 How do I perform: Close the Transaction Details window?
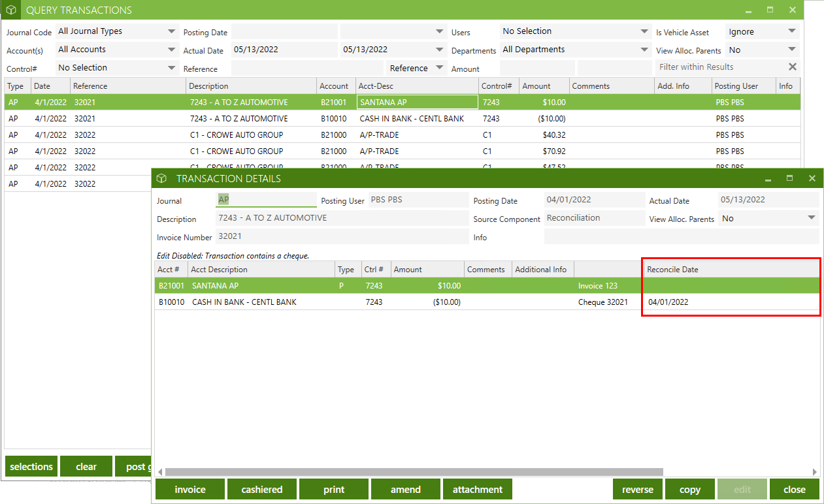coord(812,178)
